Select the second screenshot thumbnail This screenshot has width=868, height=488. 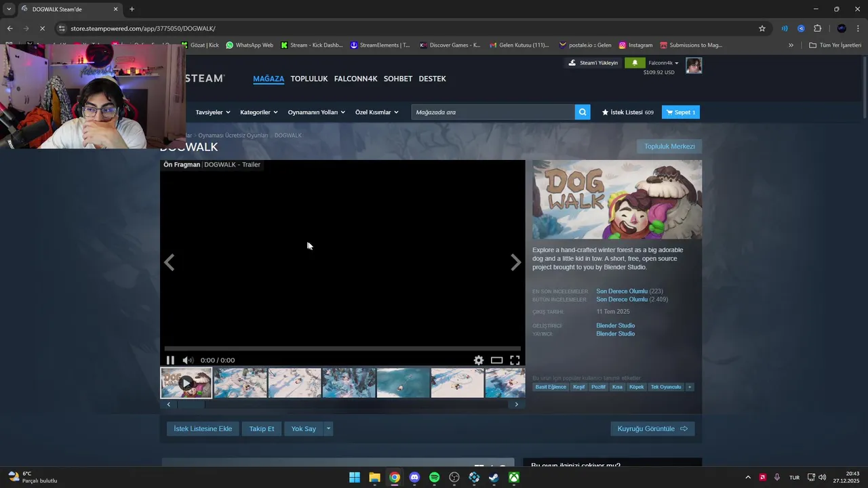pos(294,383)
